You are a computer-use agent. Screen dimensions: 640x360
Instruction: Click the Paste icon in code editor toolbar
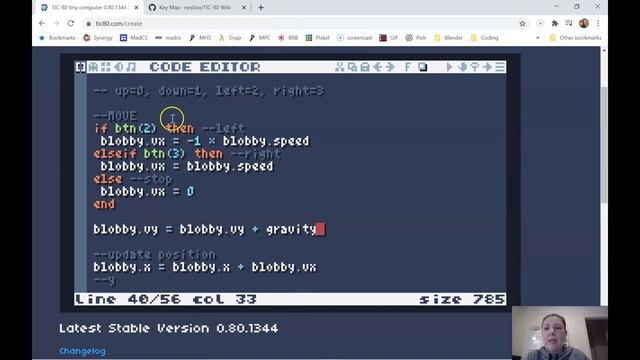(x=365, y=67)
